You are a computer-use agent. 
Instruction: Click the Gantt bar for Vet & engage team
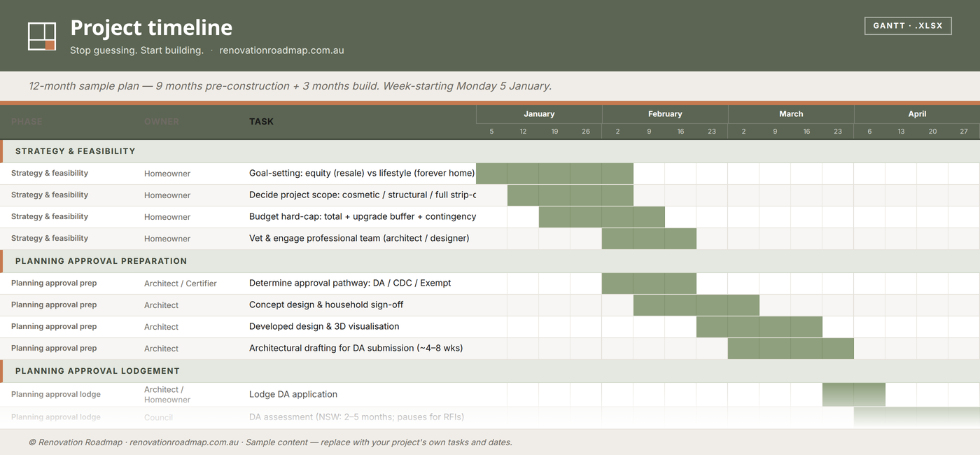point(649,239)
